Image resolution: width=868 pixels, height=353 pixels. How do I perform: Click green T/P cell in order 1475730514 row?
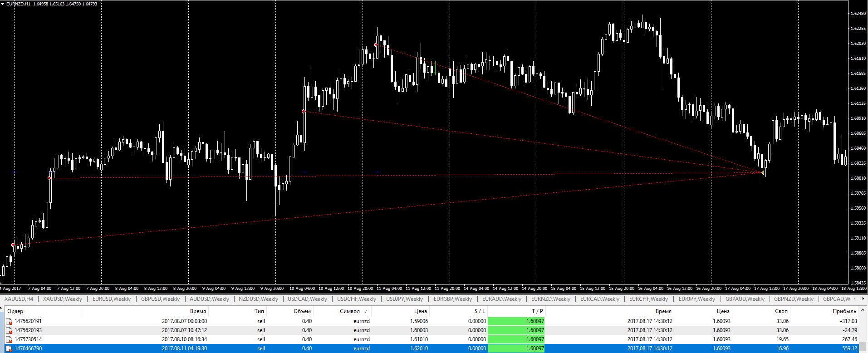coord(516,339)
